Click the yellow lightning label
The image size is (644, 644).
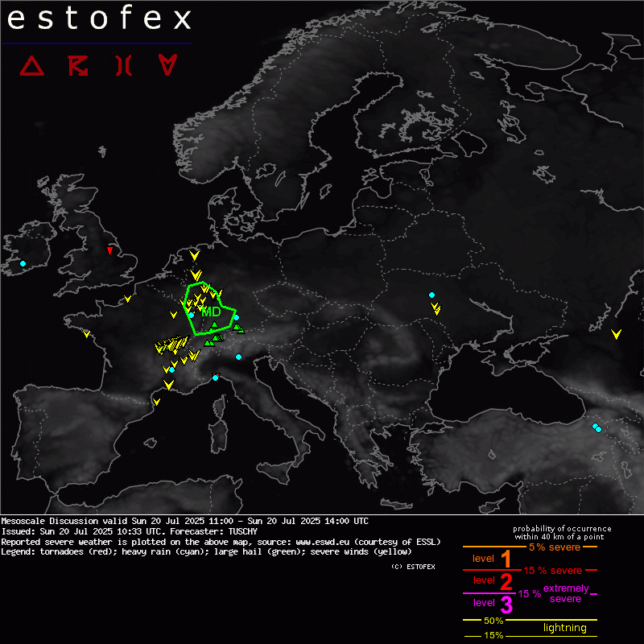tap(565, 628)
